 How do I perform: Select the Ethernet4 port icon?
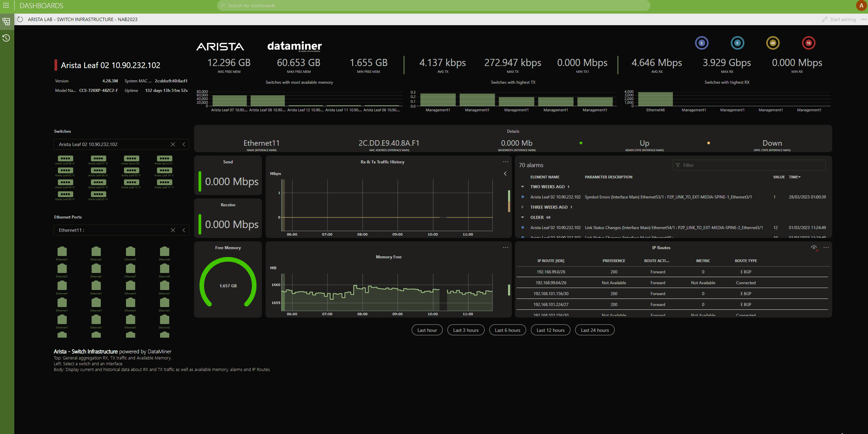click(164, 251)
